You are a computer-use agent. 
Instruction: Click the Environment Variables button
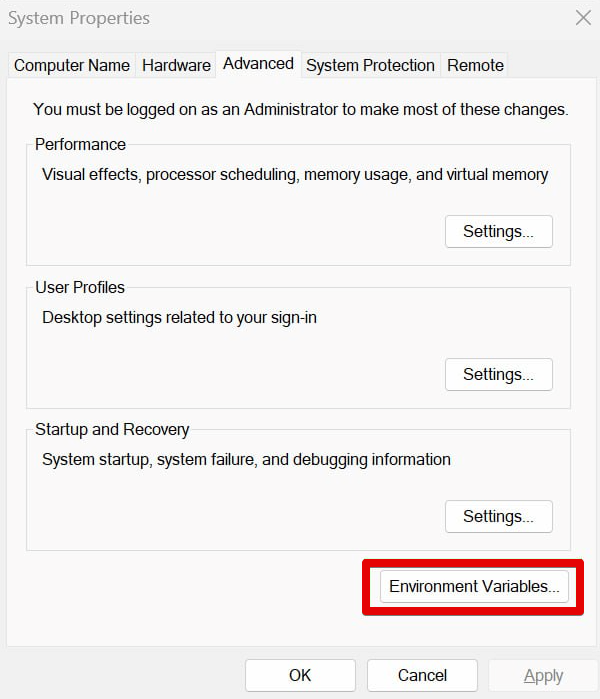tap(474, 586)
